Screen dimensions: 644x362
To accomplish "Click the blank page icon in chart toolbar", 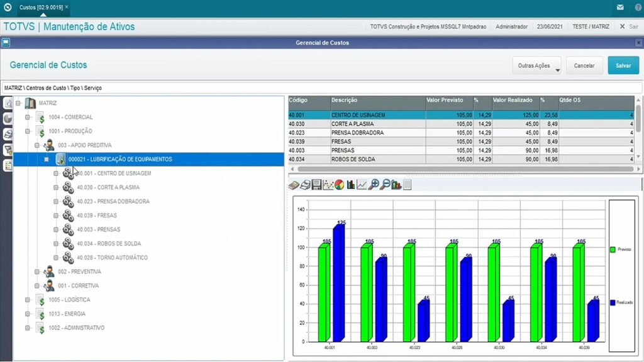I will coord(407,185).
